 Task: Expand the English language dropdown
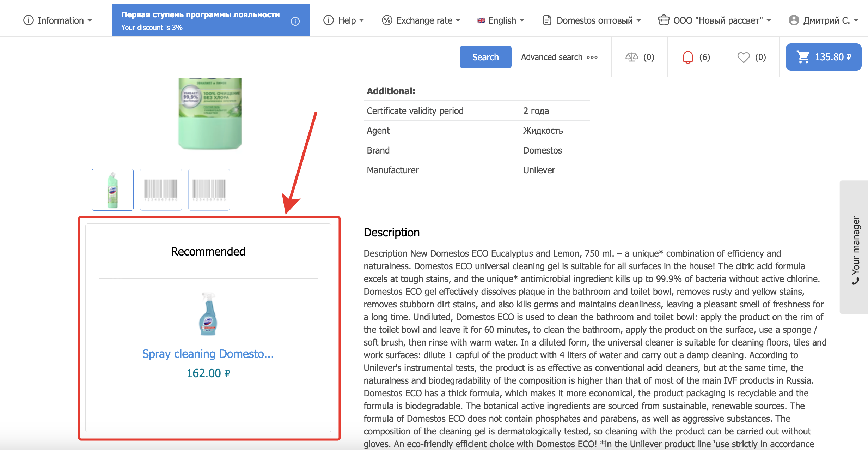pos(501,20)
